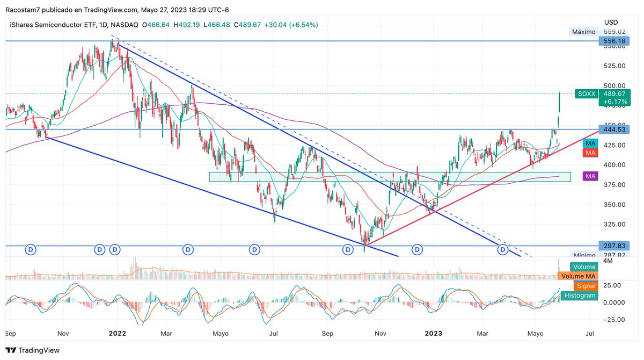
Task: Click the 25.00 MACD scale label
Action: pos(613,285)
